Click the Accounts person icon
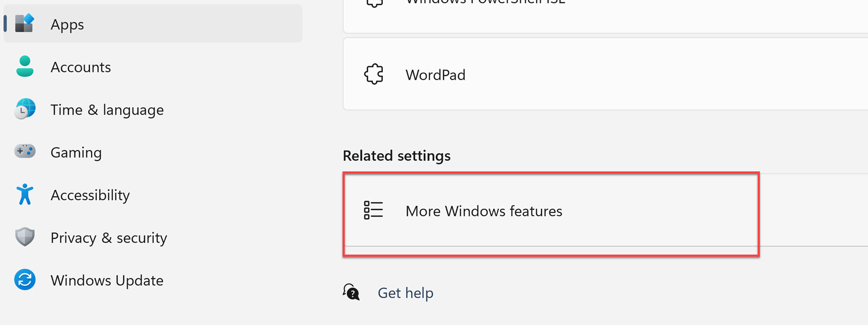The width and height of the screenshot is (868, 325). coord(25,66)
